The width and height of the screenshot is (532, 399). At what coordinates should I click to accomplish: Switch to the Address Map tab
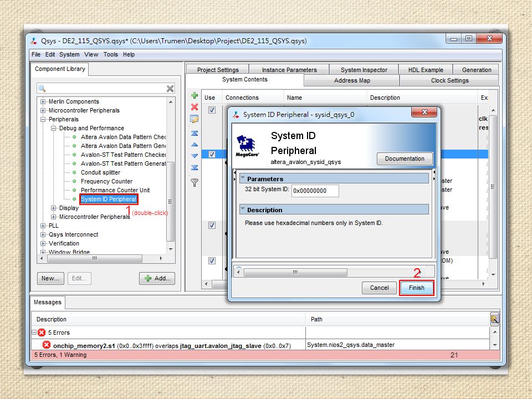(x=352, y=80)
